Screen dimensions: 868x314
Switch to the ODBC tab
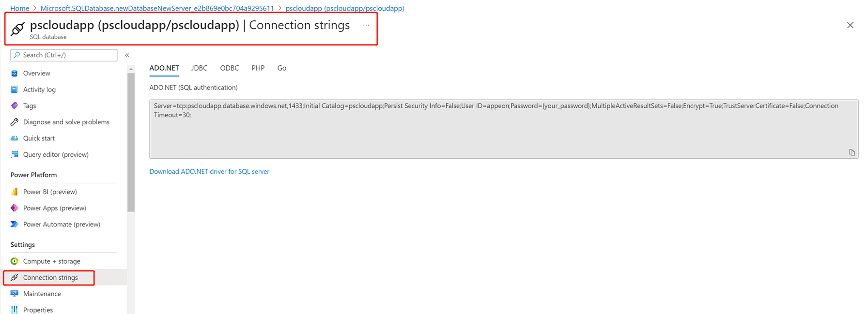229,68
